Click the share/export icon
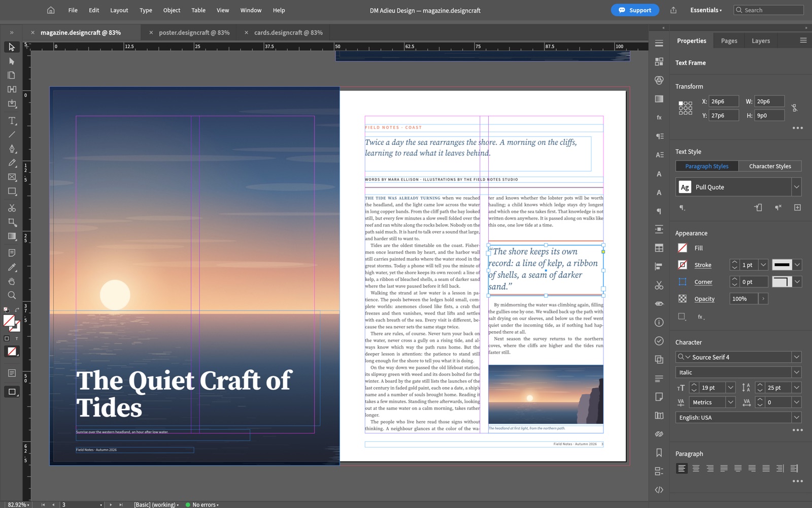The height and width of the screenshot is (508, 812). [673, 10]
